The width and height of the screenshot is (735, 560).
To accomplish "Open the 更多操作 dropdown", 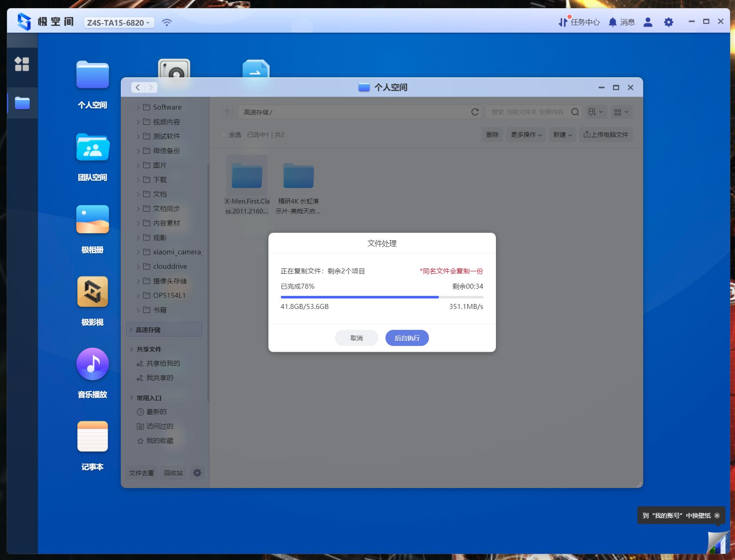I will [x=526, y=135].
